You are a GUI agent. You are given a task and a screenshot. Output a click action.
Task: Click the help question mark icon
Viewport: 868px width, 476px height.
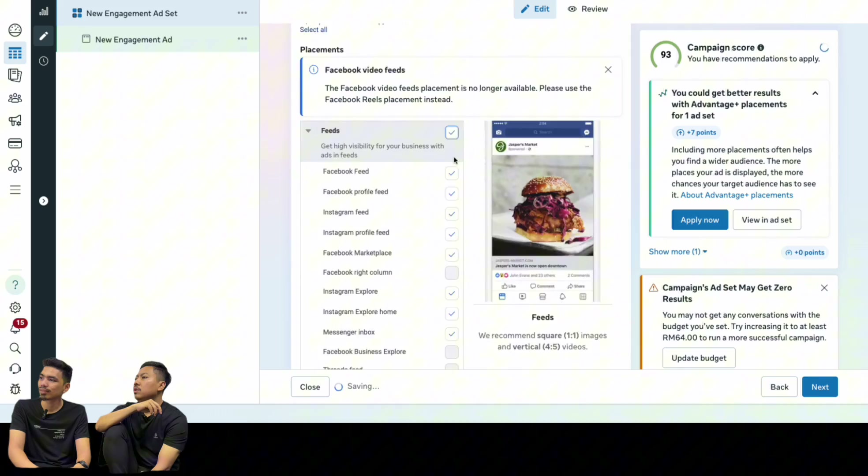[x=15, y=285]
